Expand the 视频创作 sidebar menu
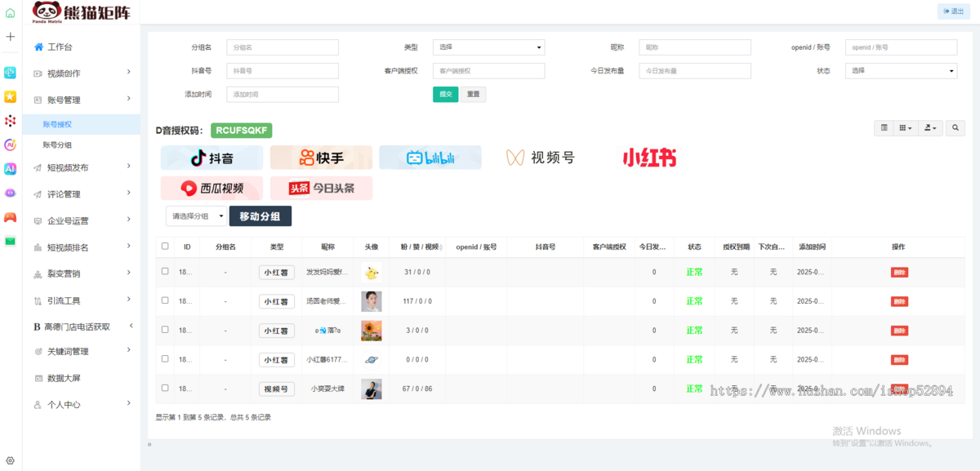The image size is (980, 471). coord(82,73)
